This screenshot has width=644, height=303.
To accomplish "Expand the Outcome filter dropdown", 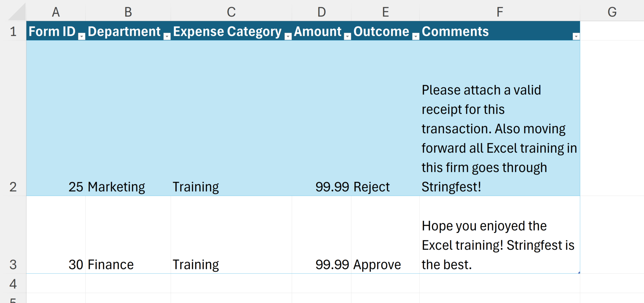I will [416, 36].
